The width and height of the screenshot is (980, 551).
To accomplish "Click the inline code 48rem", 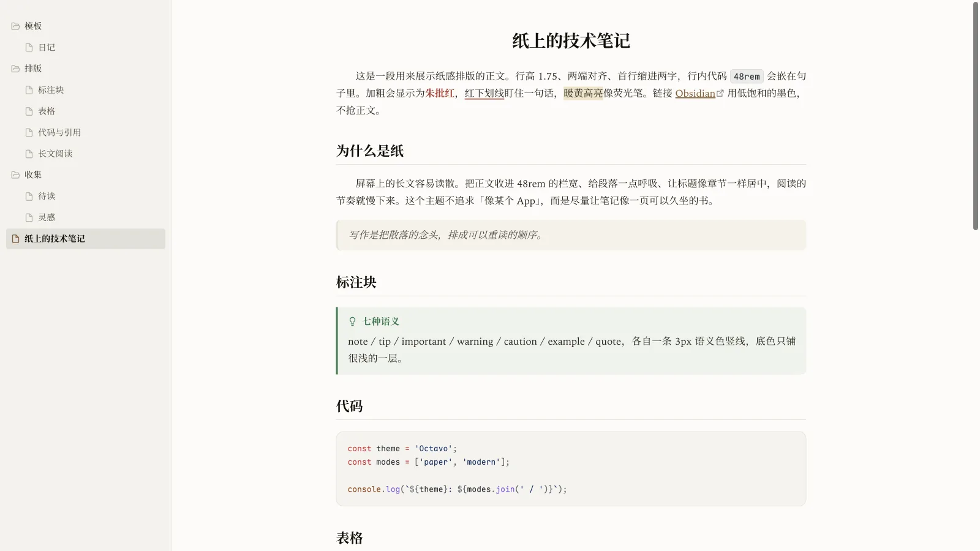I will click(747, 77).
